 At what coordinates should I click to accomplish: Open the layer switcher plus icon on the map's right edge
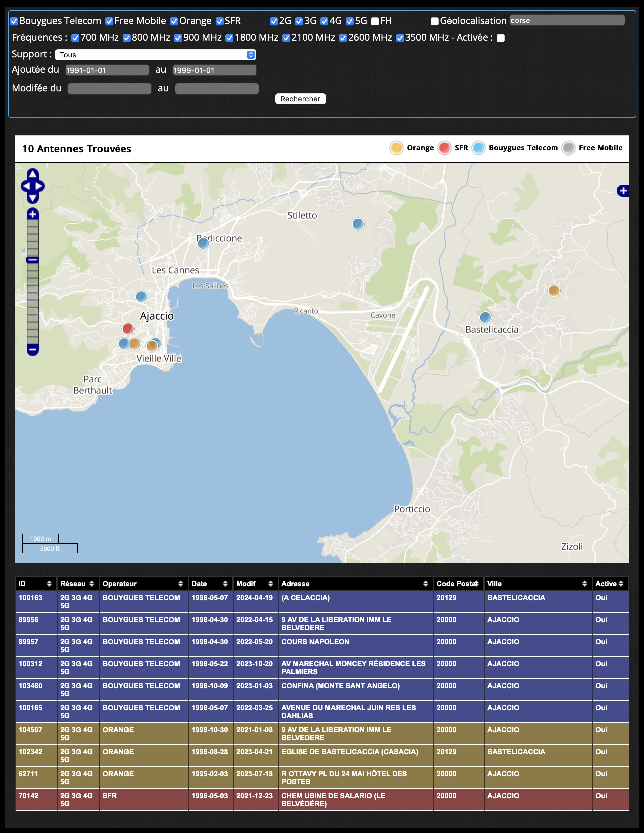pos(623,190)
